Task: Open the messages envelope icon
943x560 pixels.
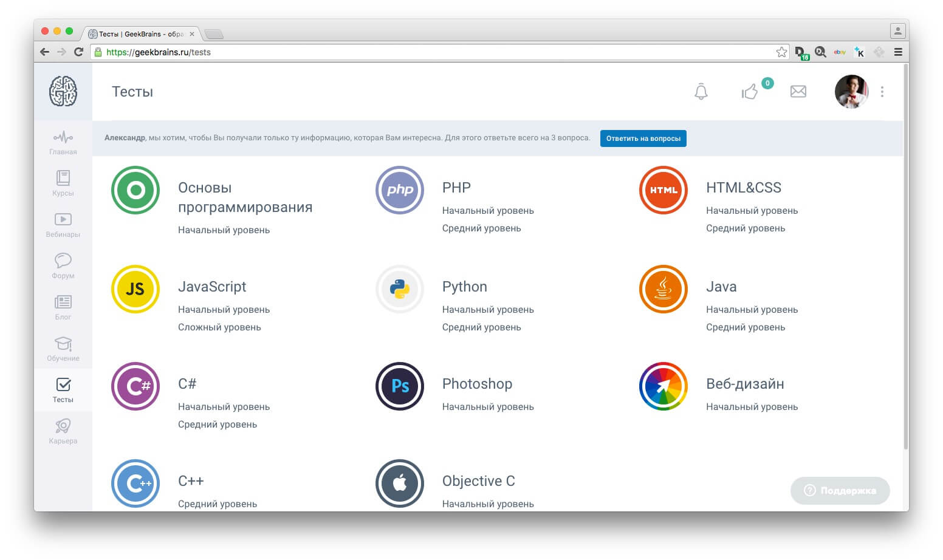Action: (798, 92)
